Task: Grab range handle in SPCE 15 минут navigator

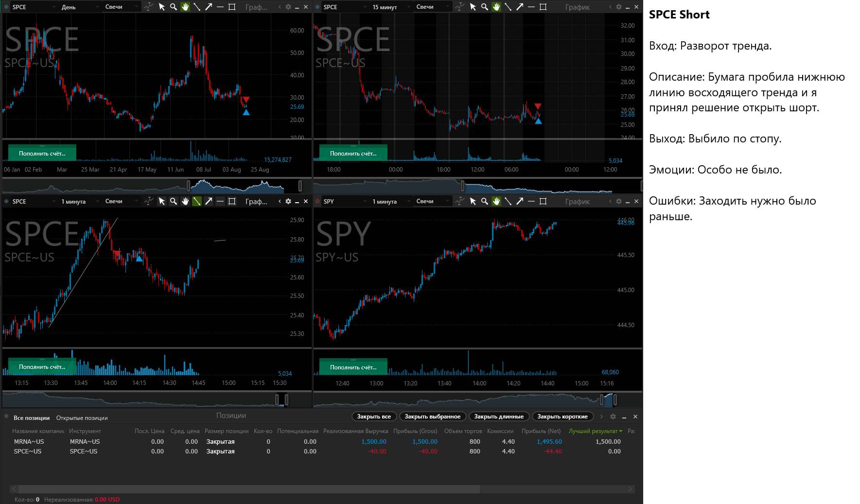Action: tap(462, 186)
